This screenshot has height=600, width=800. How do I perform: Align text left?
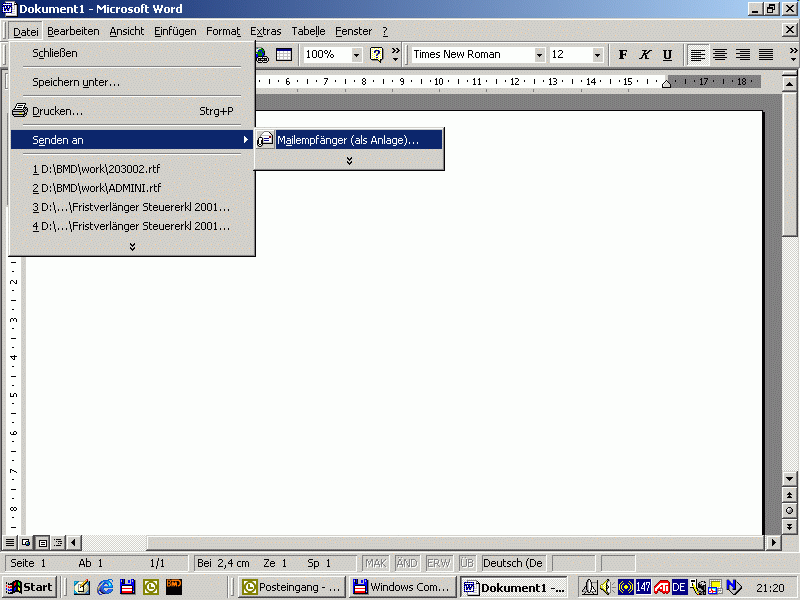(x=698, y=55)
